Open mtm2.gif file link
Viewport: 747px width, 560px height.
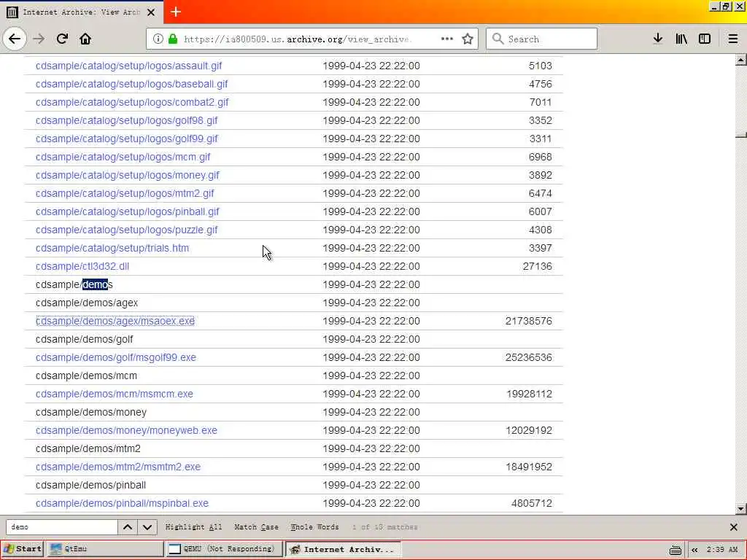tap(125, 193)
